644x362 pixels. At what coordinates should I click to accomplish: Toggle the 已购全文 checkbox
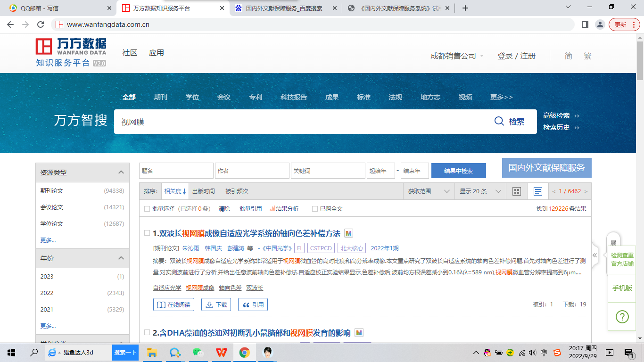pyautogui.click(x=315, y=209)
